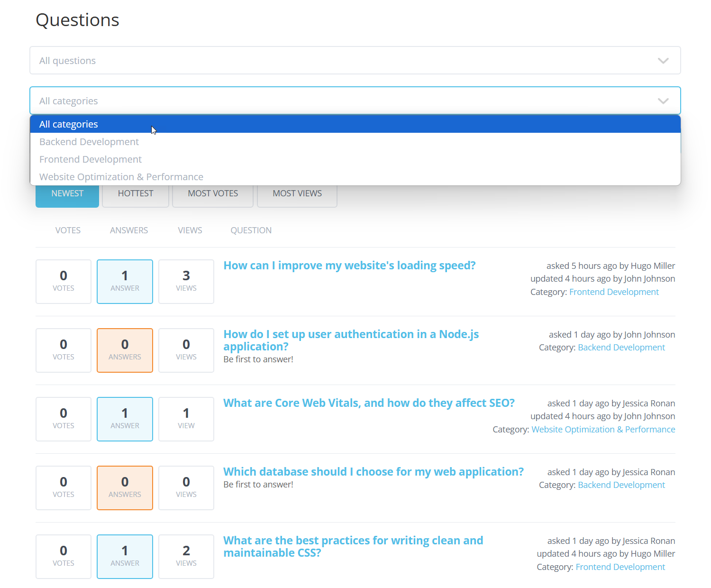Click the Views column header
Viewport: 711px width, 588px height.
click(x=190, y=230)
